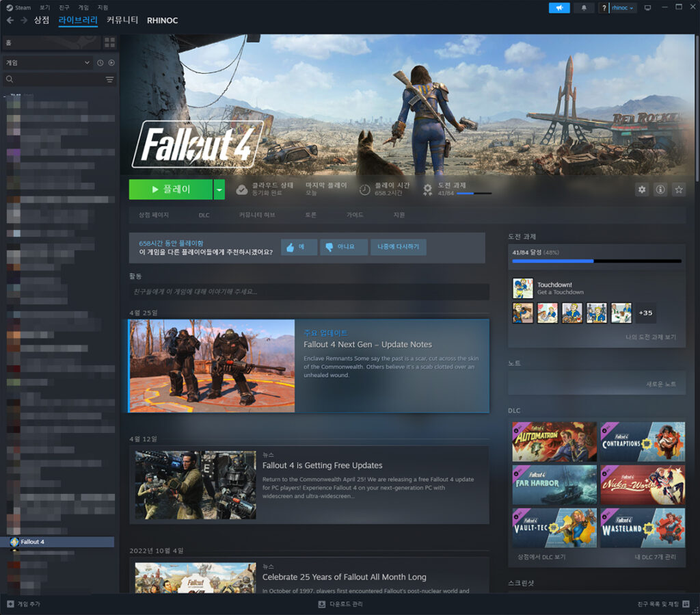Image resolution: width=700 pixels, height=615 pixels.
Task: Open the Automatron DLC tile
Action: (x=554, y=442)
